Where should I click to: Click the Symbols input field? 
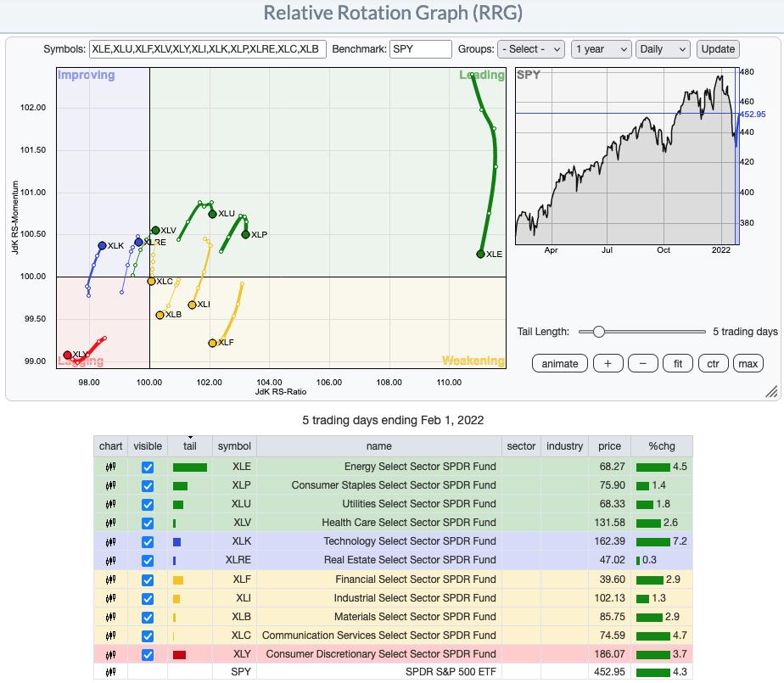[x=208, y=49]
